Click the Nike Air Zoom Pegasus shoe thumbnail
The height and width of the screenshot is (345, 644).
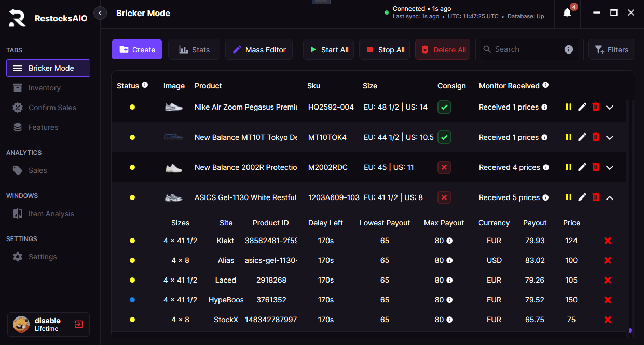174,107
